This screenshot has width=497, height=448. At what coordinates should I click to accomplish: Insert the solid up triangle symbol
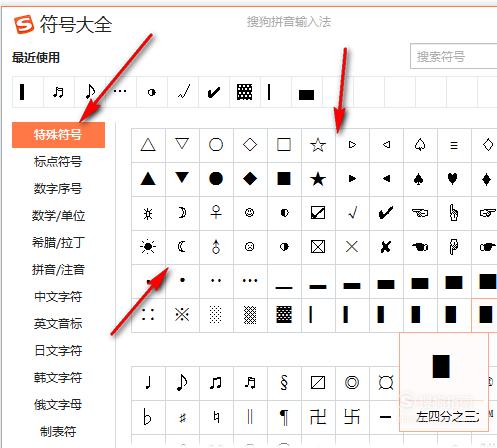tap(148, 179)
